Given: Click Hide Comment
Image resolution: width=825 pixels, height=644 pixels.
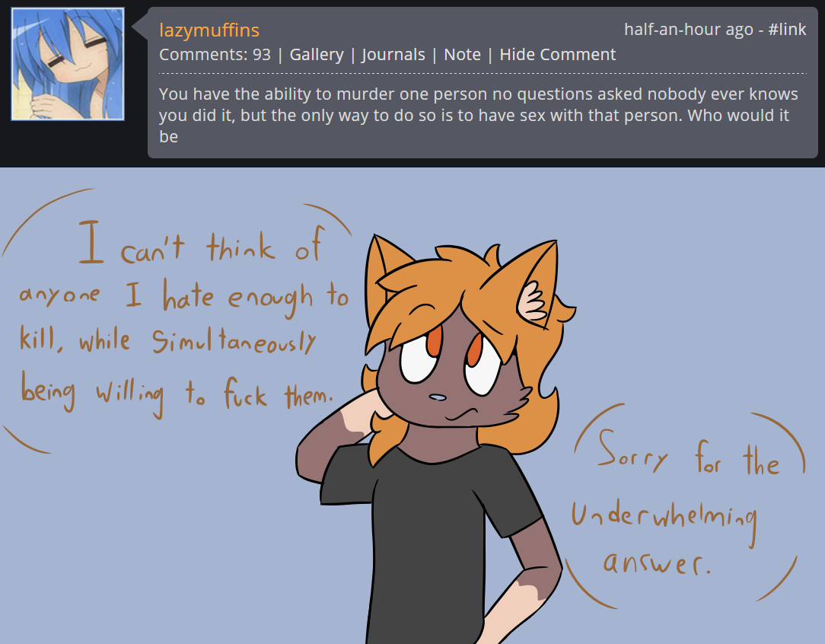Looking at the screenshot, I should pos(557,55).
